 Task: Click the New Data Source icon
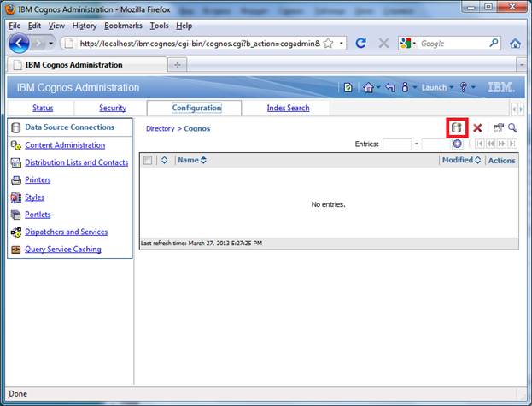(x=457, y=127)
